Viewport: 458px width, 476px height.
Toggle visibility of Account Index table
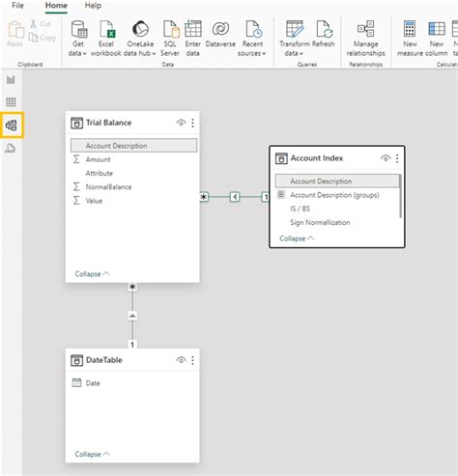click(x=386, y=158)
